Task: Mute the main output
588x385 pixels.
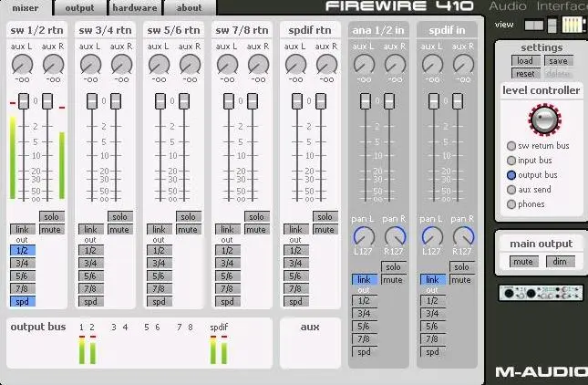Action: click(x=523, y=262)
